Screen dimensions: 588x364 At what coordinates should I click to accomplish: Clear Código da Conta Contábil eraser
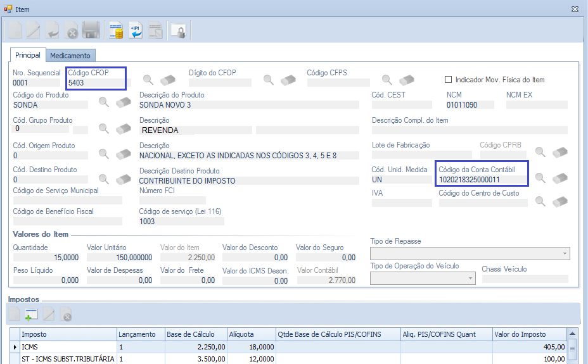point(560,178)
